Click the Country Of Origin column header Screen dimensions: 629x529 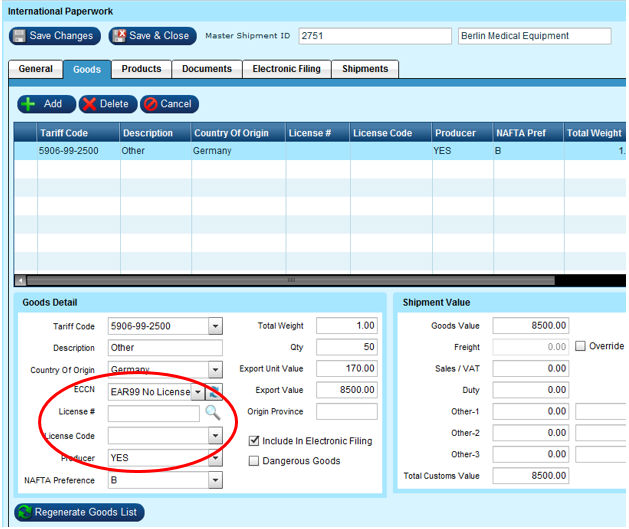(x=238, y=133)
